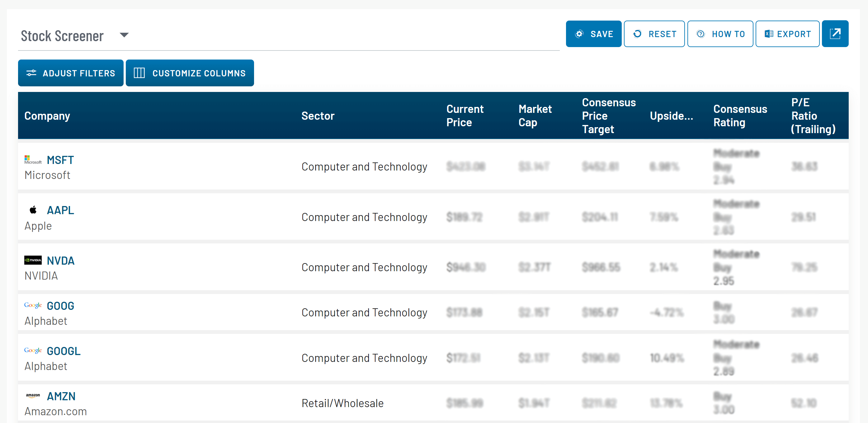Sort by the Market Cap column
Viewport: 868px width, 423px height.
(535, 116)
